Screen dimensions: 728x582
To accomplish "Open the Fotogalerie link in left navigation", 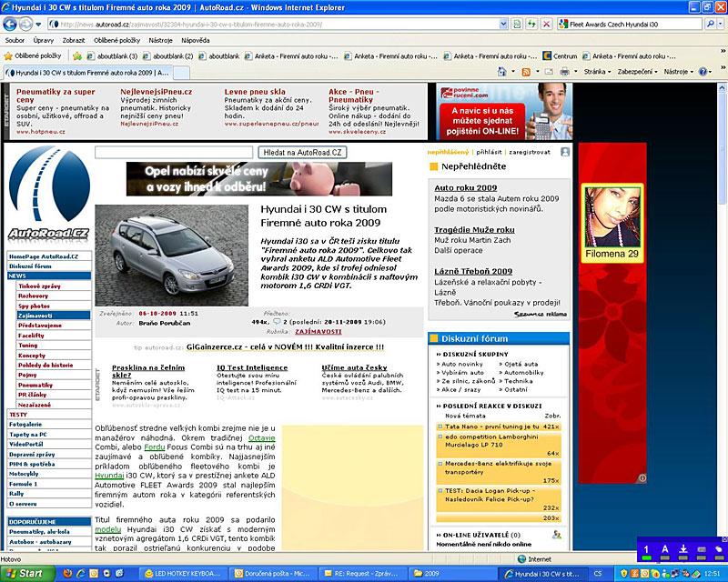I will tap(25, 424).
